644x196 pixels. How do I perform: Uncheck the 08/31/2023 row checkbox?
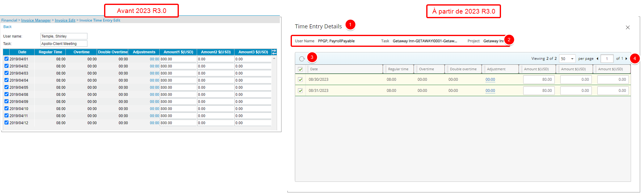pyautogui.click(x=300, y=91)
